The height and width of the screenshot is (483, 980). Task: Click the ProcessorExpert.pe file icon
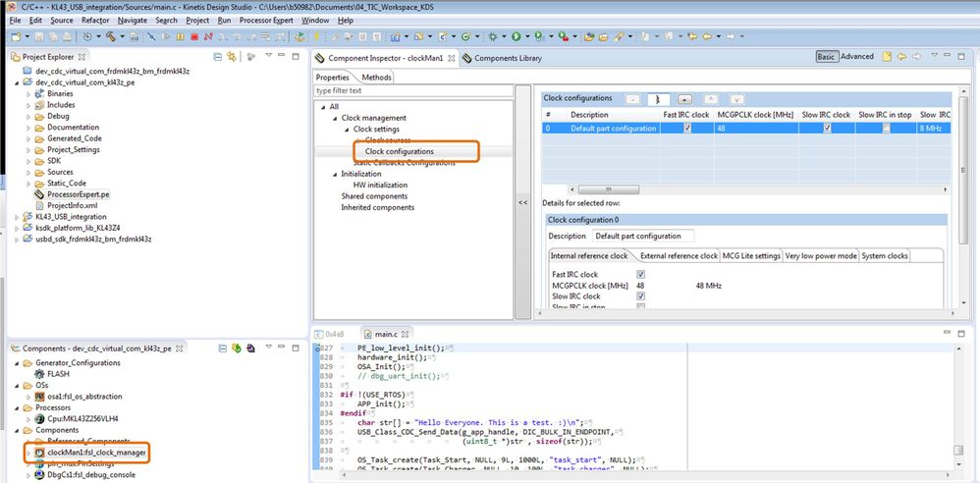[x=39, y=194]
